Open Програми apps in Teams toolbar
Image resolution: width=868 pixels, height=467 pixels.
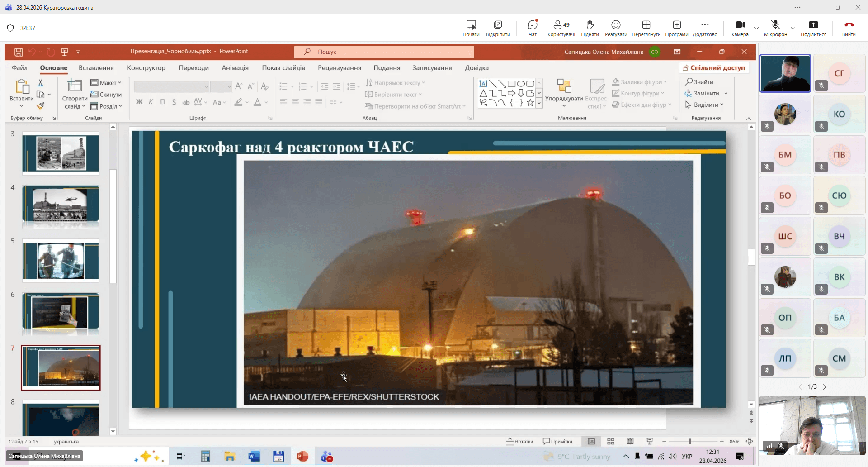click(676, 25)
